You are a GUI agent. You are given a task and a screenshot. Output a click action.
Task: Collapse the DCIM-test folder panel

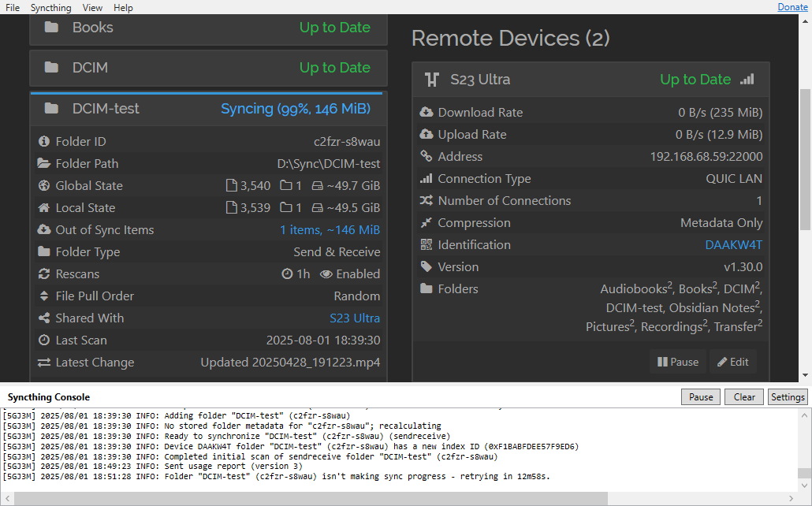[x=208, y=109]
